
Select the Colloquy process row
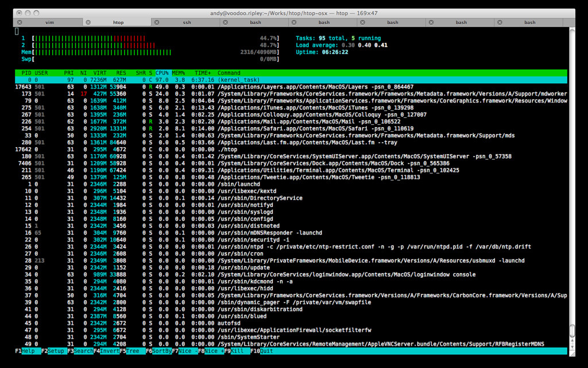[x=291, y=114]
